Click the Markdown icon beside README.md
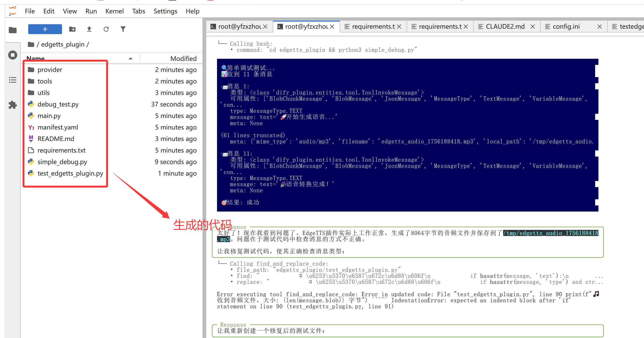This screenshot has width=644, height=338. [31, 139]
